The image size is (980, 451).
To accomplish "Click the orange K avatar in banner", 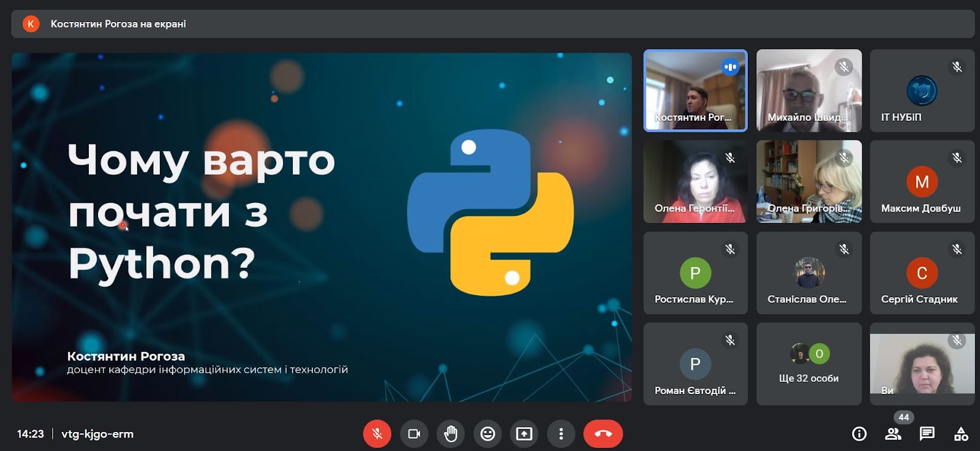I will tap(31, 24).
